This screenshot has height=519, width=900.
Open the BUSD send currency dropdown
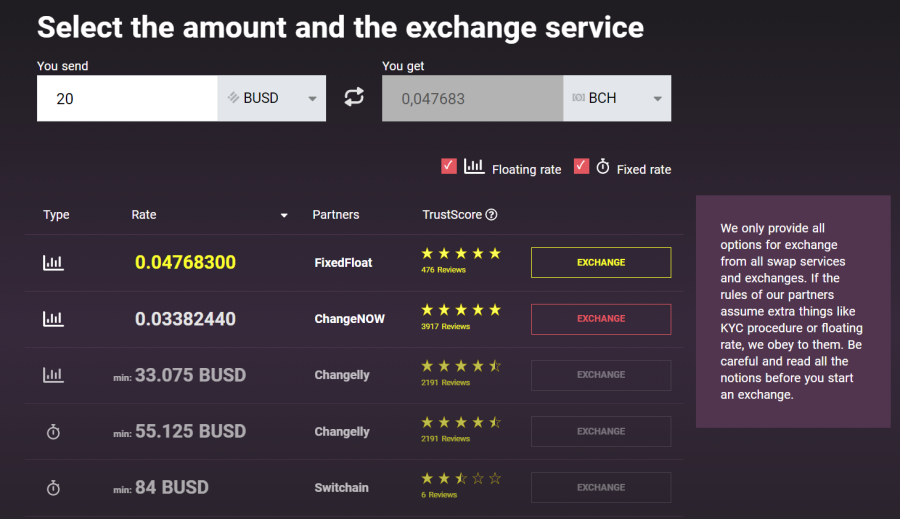pos(271,98)
